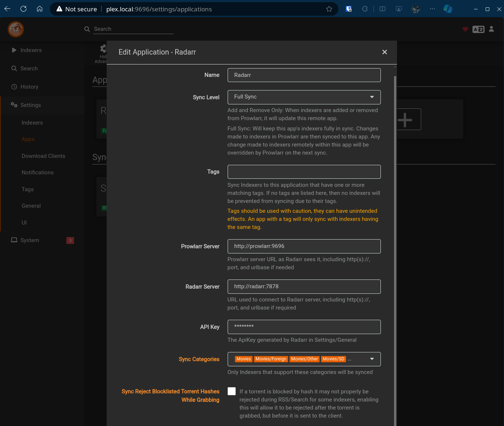
Task: Click the API Key field
Action: (304, 327)
